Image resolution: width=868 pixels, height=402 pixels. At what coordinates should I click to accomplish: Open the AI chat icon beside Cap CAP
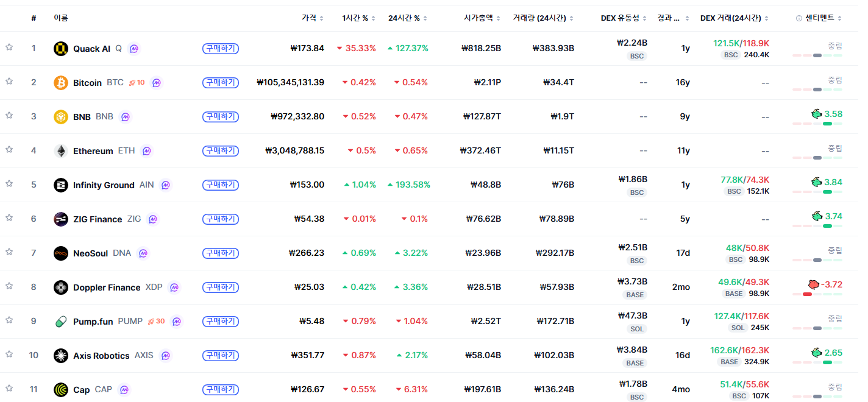point(124,390)
